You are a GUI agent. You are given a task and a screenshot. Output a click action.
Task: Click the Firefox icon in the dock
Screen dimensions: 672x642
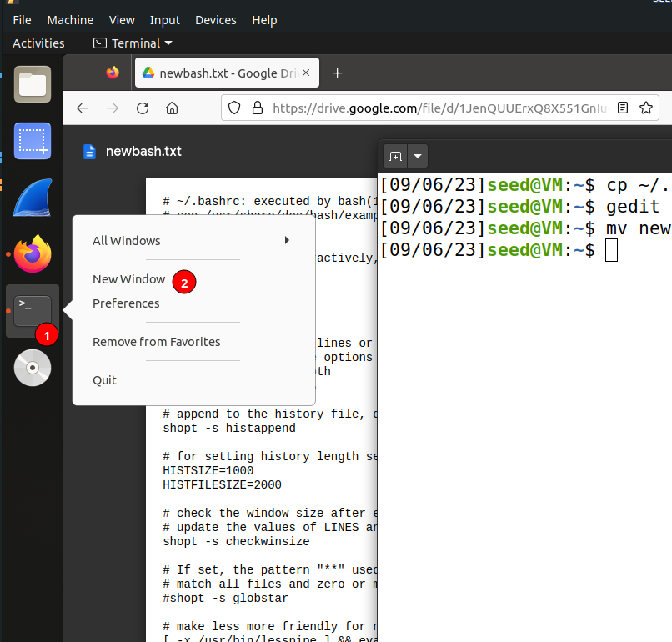[33, 254]
